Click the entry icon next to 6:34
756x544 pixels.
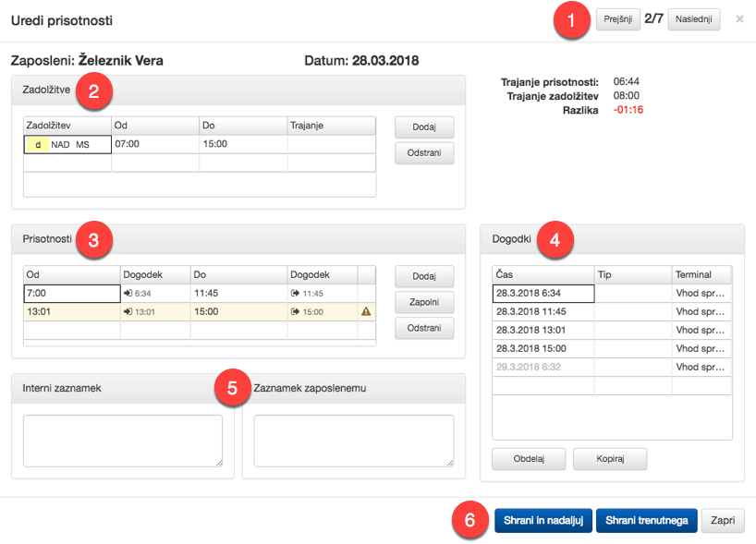pos(128,294)
